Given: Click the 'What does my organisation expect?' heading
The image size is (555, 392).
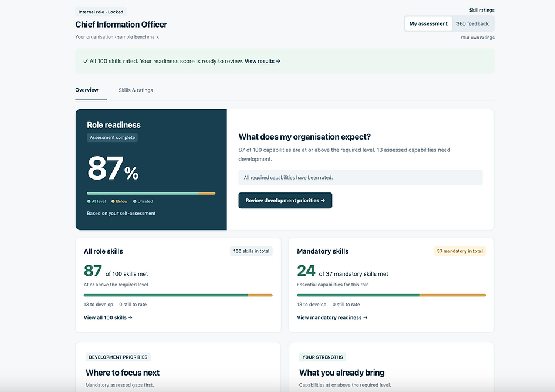Looking at the screenshot, I should point(304,137).
